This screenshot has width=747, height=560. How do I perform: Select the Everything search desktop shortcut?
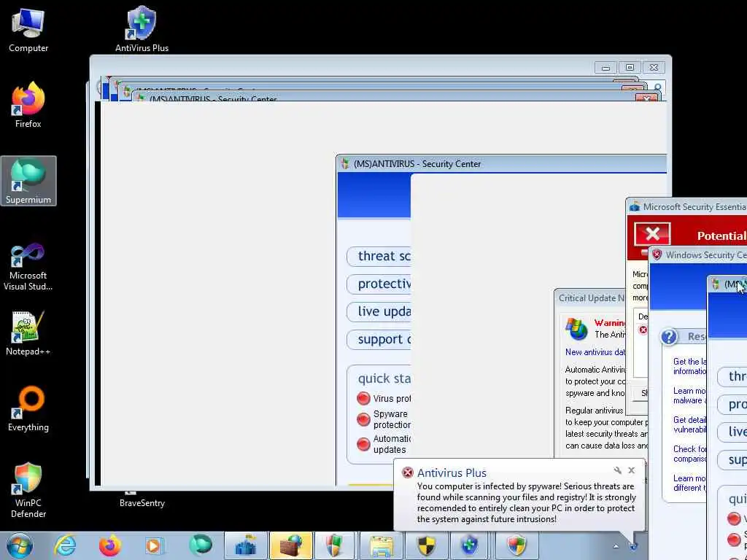click(x=28, y=408)
